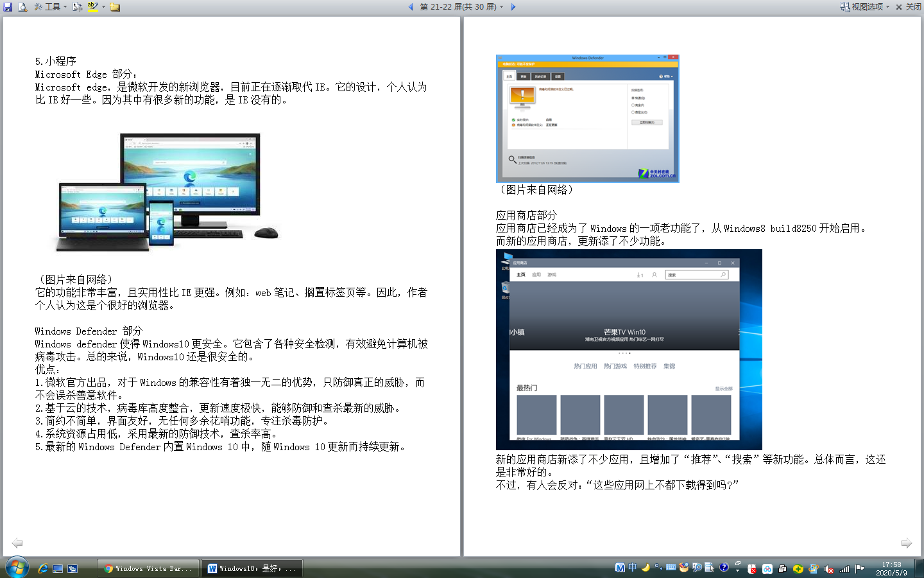Toggle the muted volume tray icon
The width and height of the screenshot is (924, 578).
coord(829,569)
